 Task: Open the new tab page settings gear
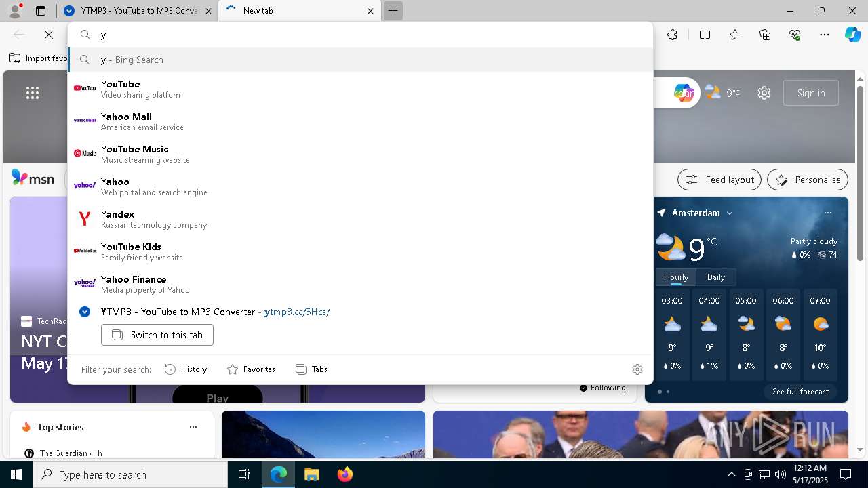click(x=764, y=93)
